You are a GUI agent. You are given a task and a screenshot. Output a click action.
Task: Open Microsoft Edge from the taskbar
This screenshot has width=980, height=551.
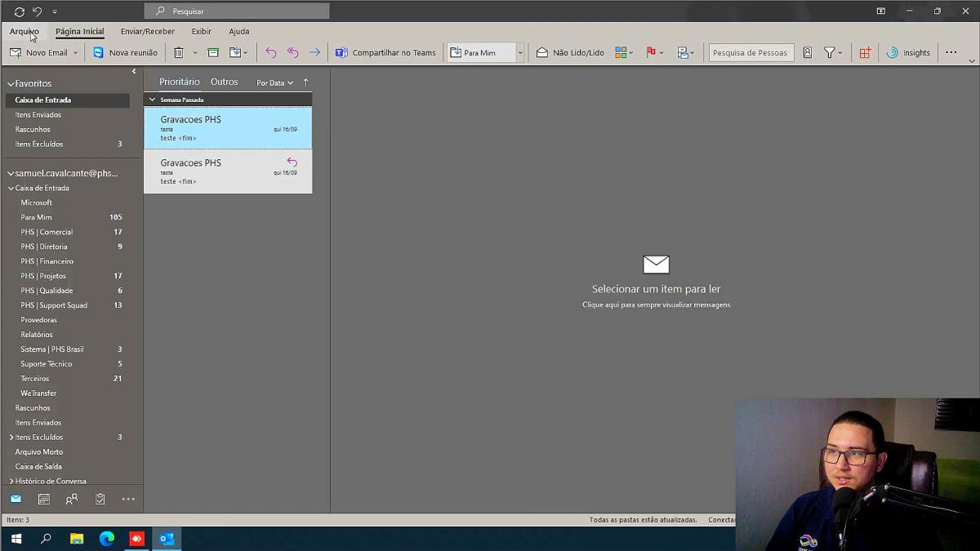106,539
